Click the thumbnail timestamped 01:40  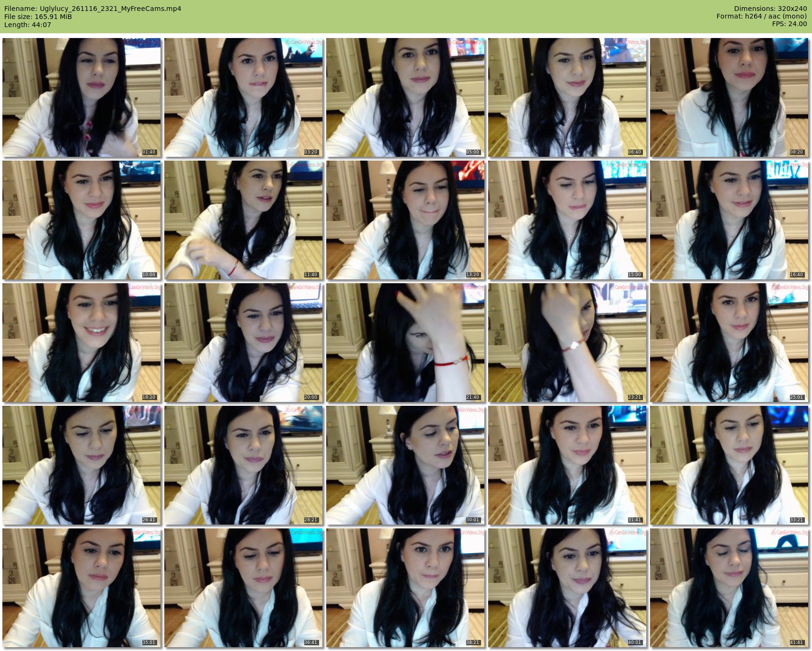[x=81, y=97]
